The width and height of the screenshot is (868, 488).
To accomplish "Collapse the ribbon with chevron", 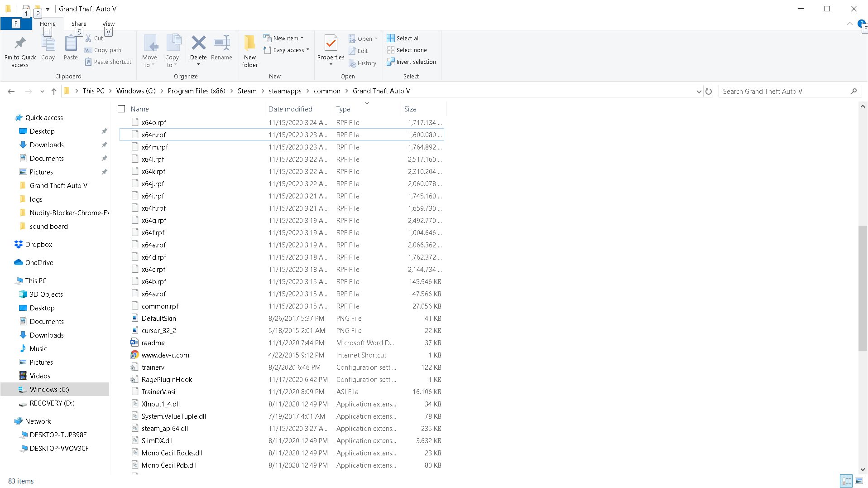I will 850,24.
